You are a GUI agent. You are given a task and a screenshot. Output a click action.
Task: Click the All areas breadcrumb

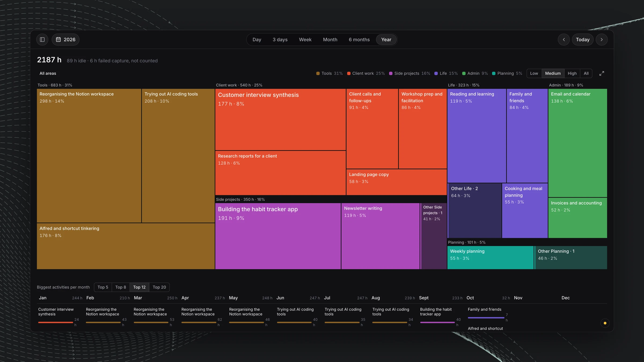coord(48,73)
